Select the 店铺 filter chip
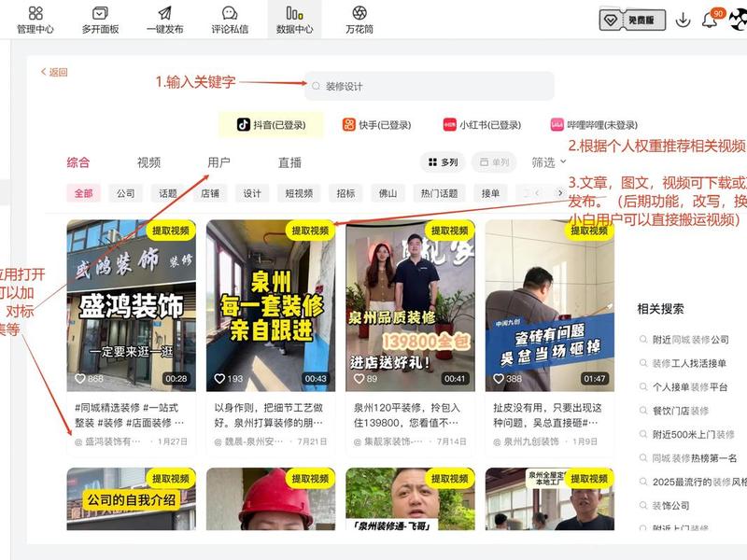 click(209, 193)
